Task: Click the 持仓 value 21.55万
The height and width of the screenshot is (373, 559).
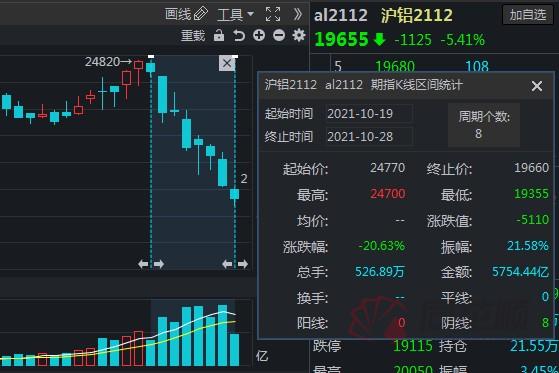Action: (534, 346)
